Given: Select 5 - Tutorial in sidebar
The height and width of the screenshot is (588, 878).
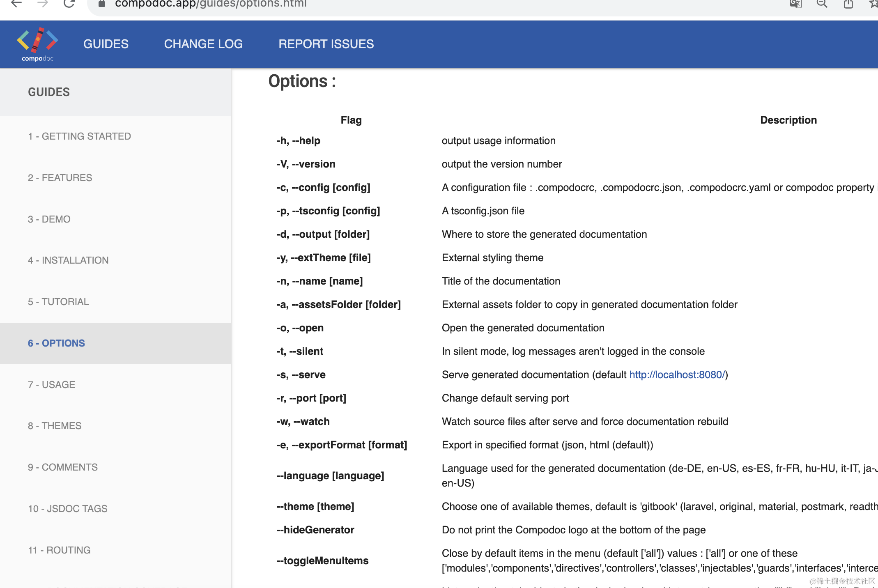Looking at the screenshot, I should (58, 302).
